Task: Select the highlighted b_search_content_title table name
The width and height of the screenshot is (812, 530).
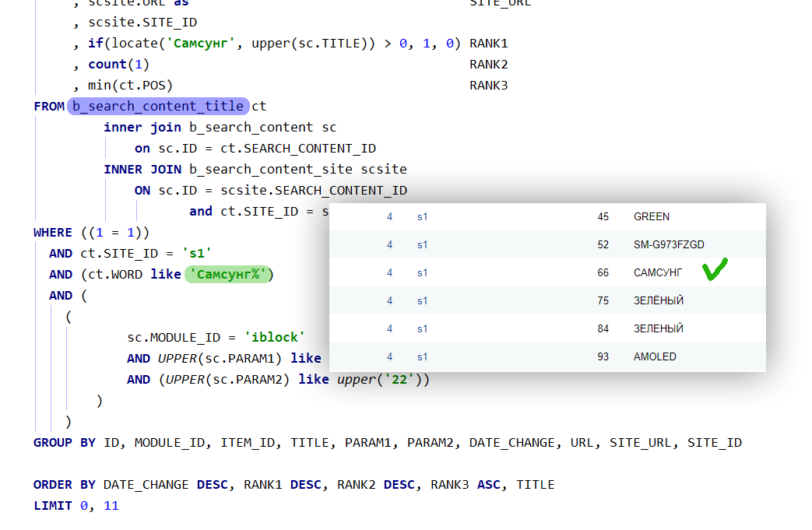Action: pyautogui.click(x=158, y=106)
